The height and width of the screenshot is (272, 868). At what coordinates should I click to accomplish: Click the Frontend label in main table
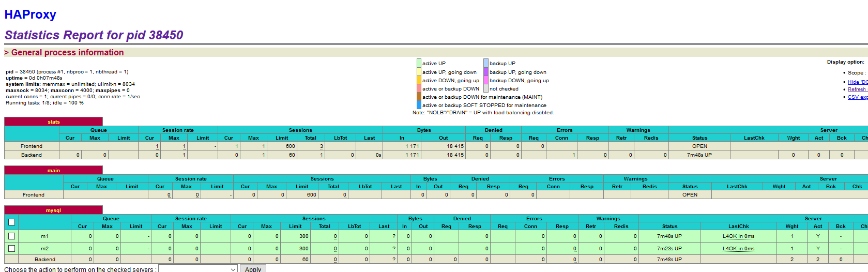pos(34,195)
